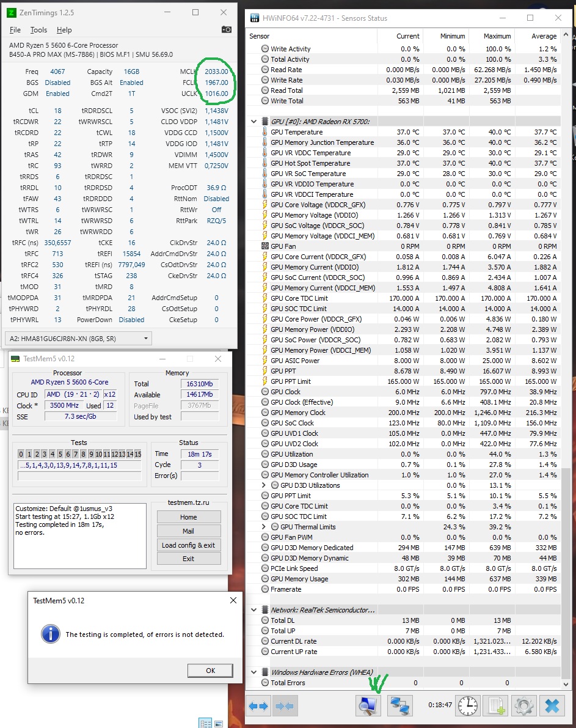Click the HWiNFO scrollbar down arrow
This screenshot has height=728, width=576.
(x=566, y=684)
